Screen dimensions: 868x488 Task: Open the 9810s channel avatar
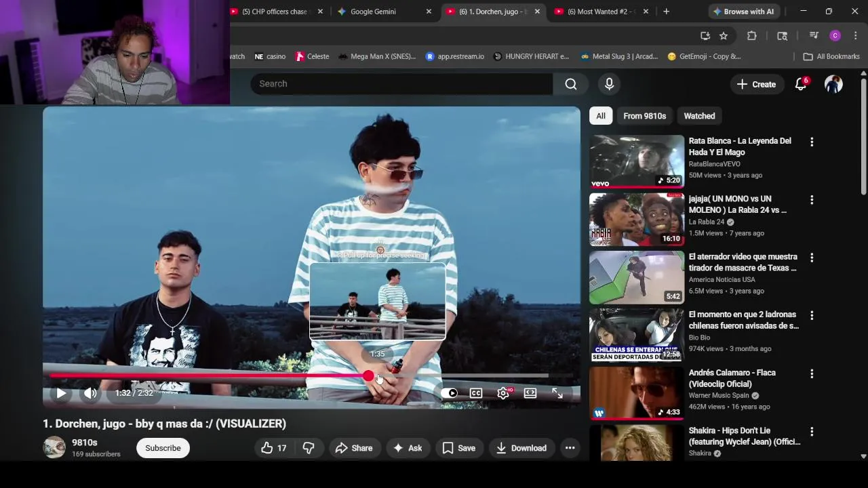(54, 447)
